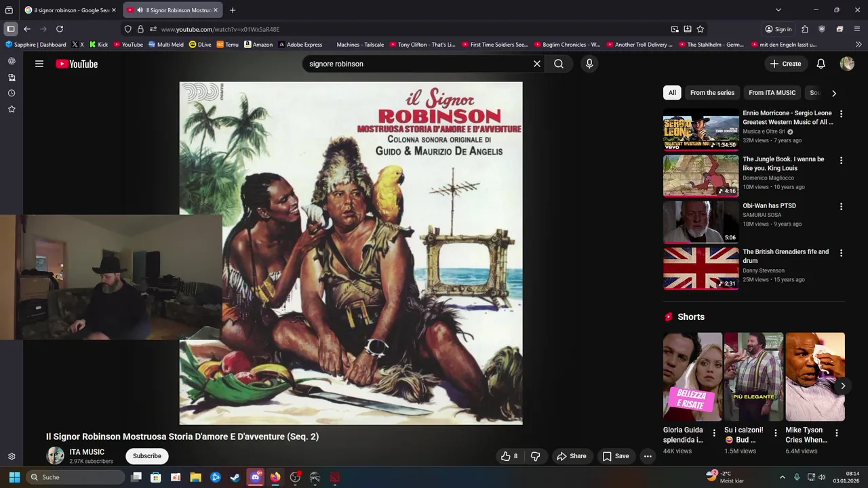Open the ITA MUSIC channel name
This screenshot has height=488, width=868.
(x=87, y=452)
